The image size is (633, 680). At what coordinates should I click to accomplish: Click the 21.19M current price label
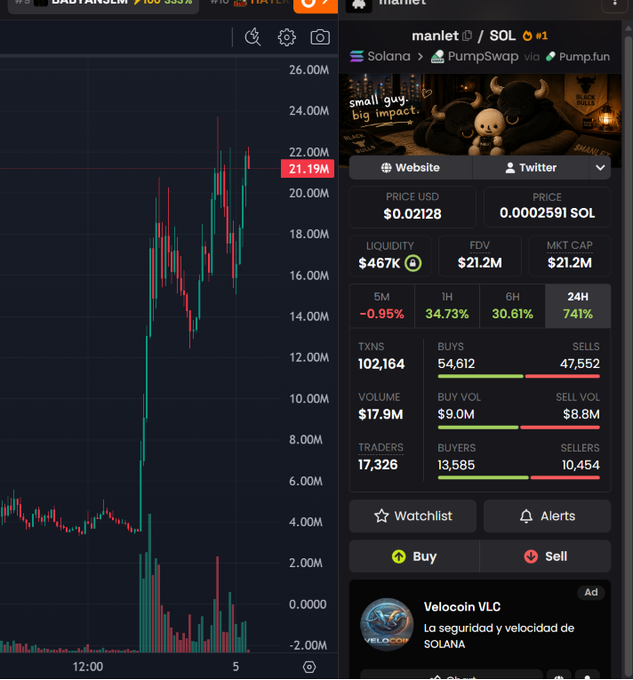307,169
